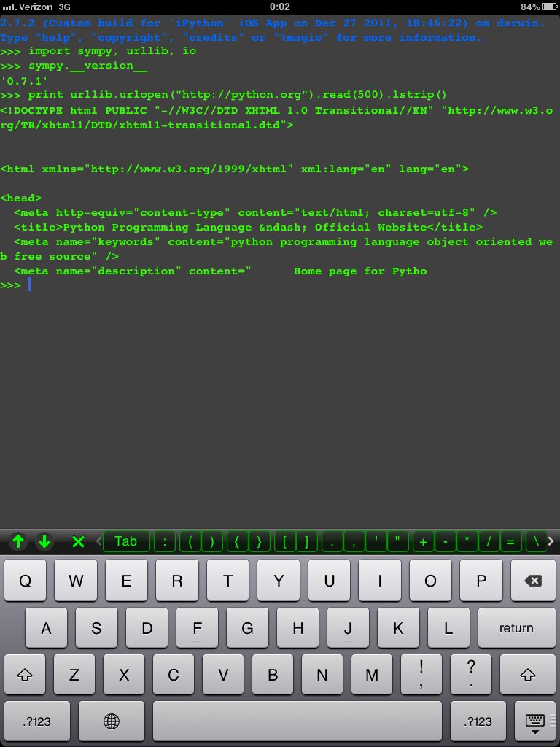Tap the green up arrow history button

(x=18, y=541)
